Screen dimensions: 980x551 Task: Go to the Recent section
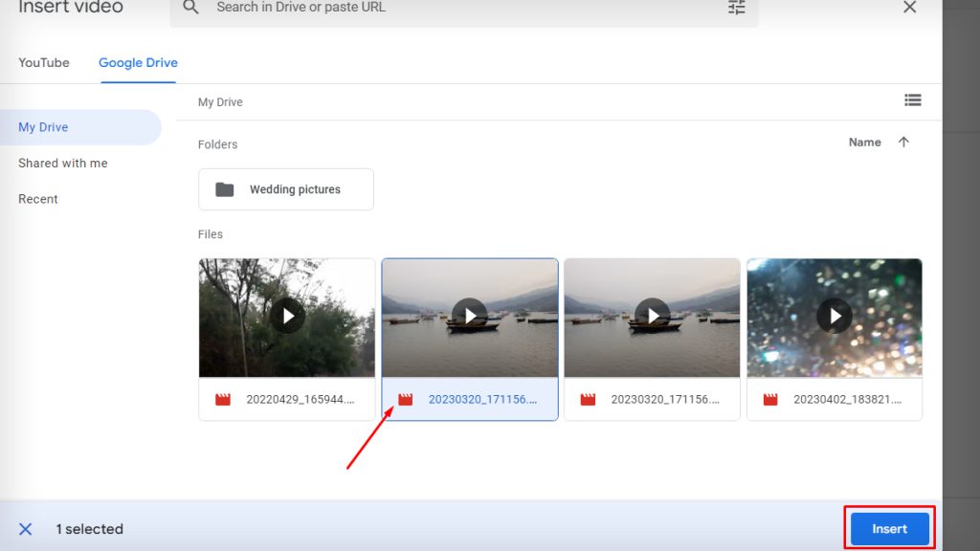click(x=38, y=198)
